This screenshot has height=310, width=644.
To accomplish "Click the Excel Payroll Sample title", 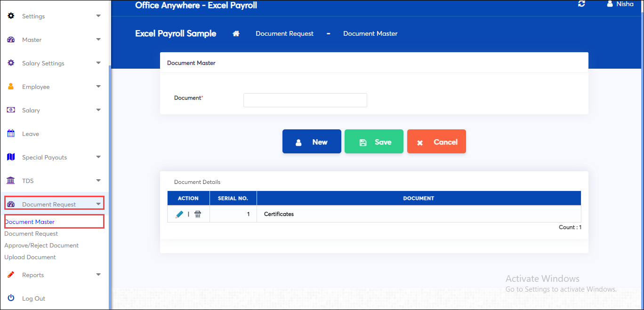I will (176, 33).
